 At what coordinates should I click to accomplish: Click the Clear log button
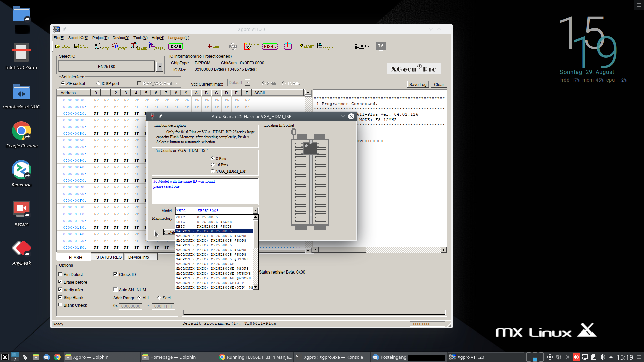click(439, 84)
